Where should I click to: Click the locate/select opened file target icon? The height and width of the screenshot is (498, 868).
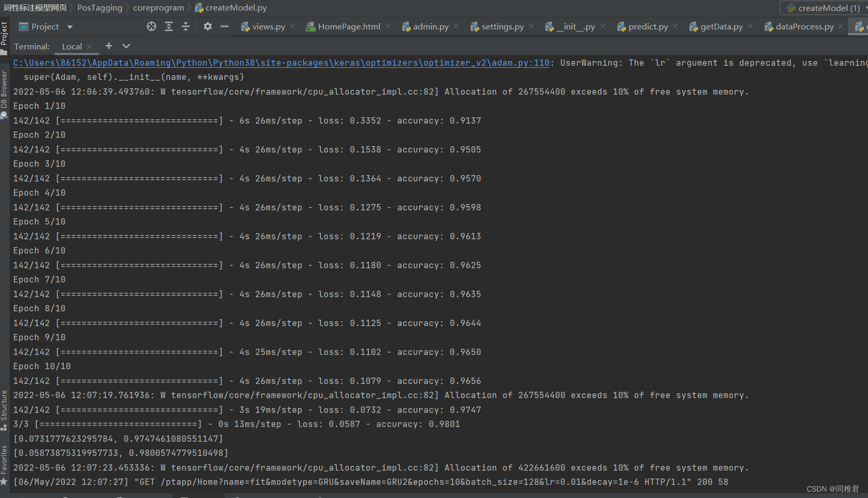tap(152, 26)
